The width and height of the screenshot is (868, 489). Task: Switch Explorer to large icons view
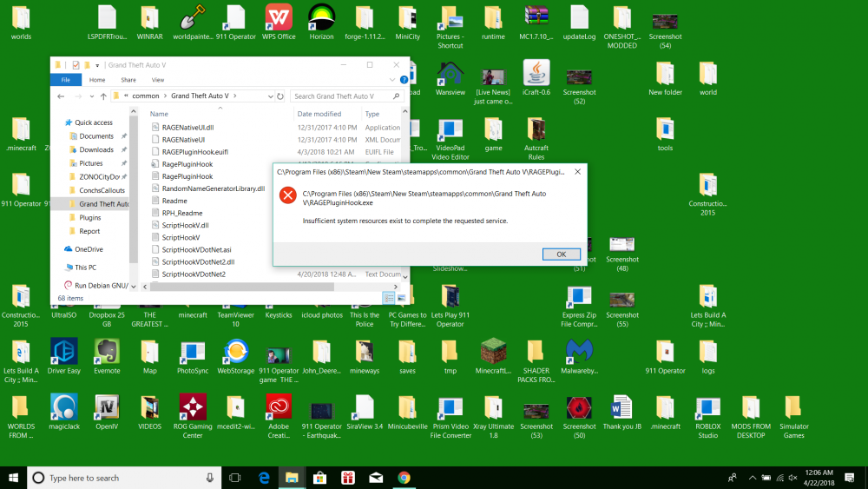402,298
